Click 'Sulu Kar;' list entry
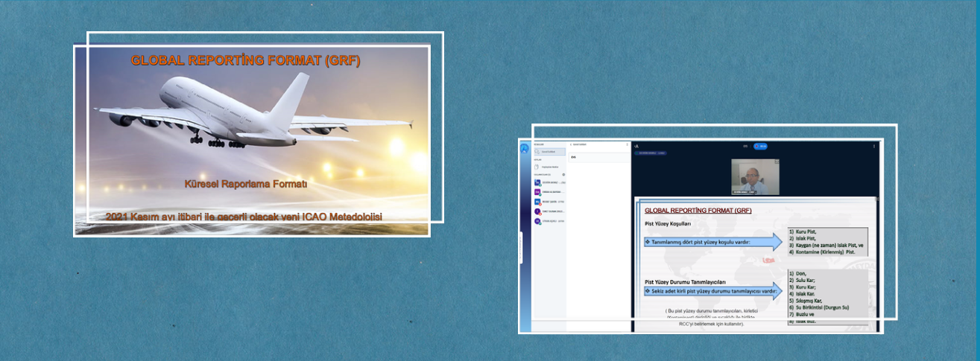Image resolution: width=980 pixels, height=361 pixels. (803, 280)
